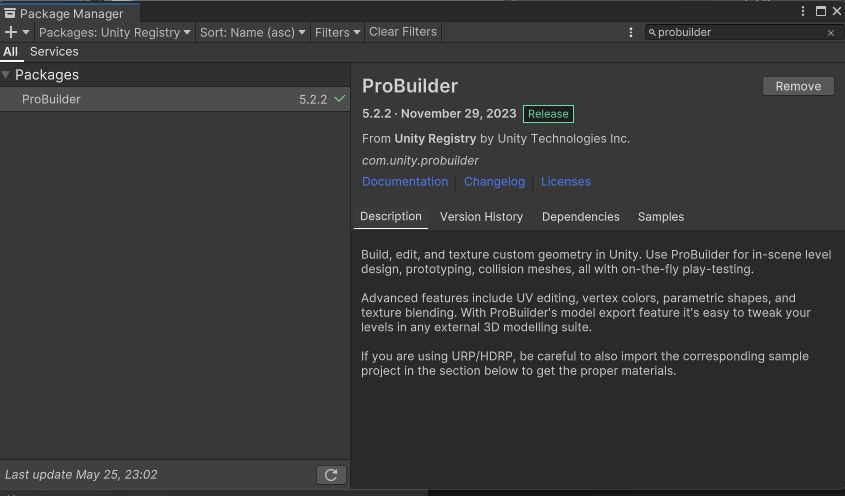
Task: Open the window kebab menu
Action: pos(803,11)
